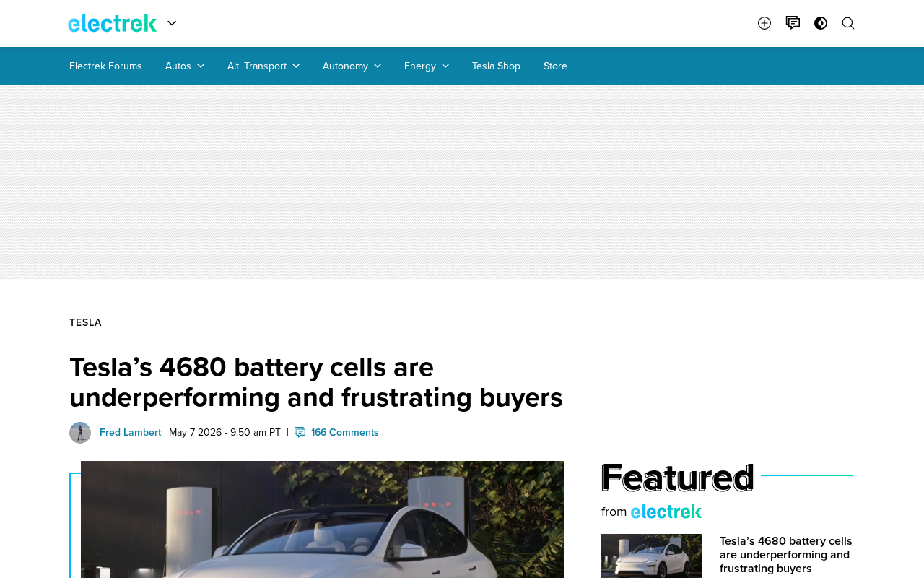This screenshot has width=924, height=578.
Task: Click the Featured section heading
Action: click(677, 477)
